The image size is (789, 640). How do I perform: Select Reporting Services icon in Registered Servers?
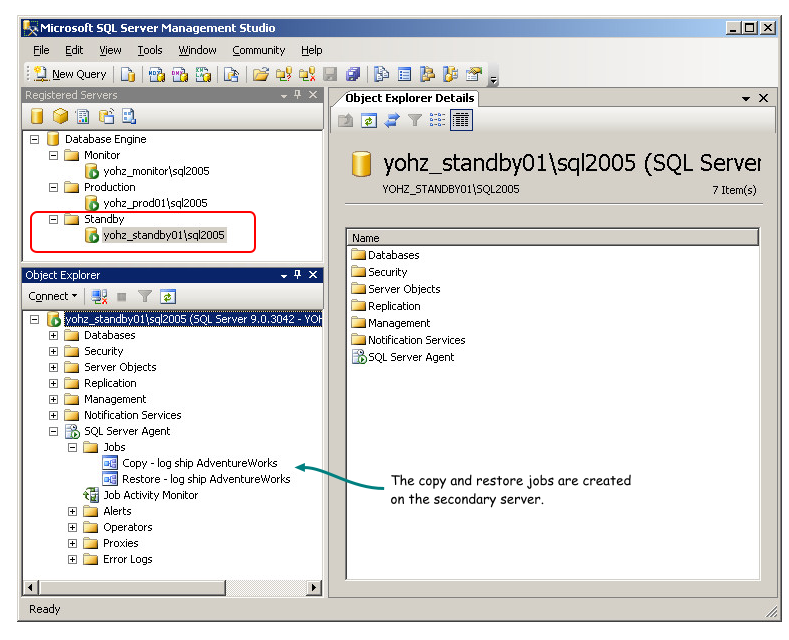tap(83, 116)
